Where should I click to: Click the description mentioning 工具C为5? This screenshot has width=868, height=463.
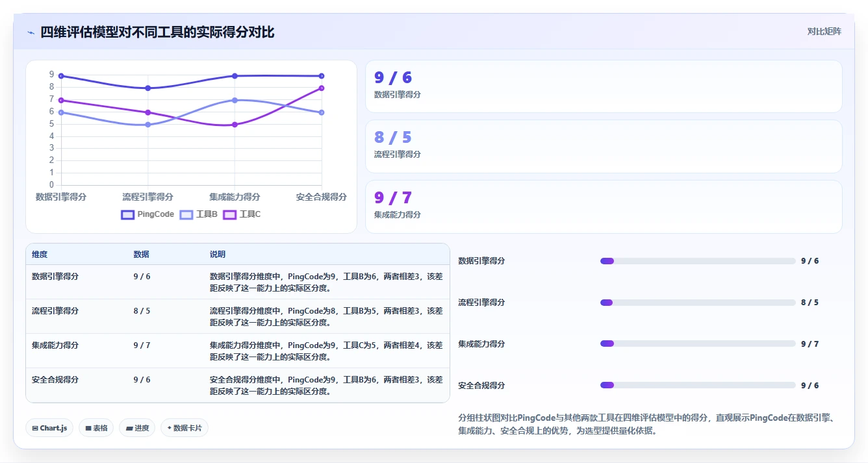point(326,351)
